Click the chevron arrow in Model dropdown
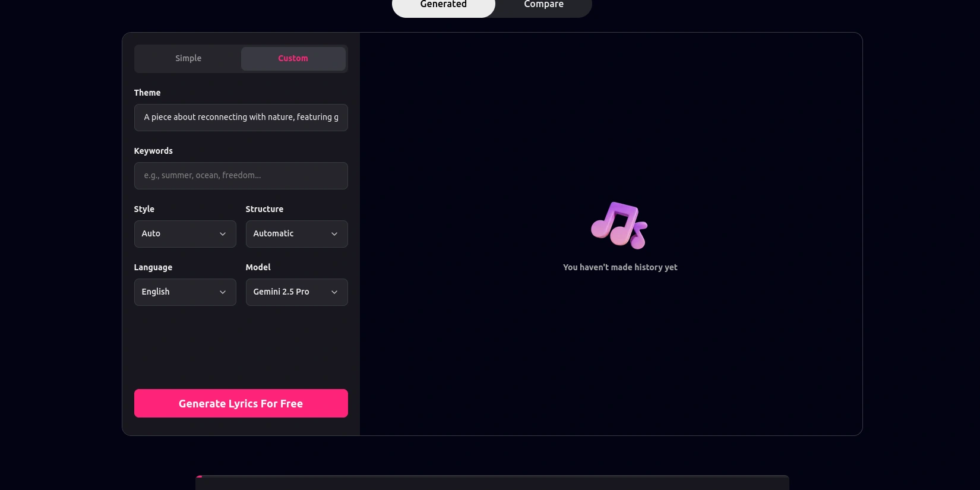Image resolution: width=980 pixels, height=490 pixels. pos(334,292)
